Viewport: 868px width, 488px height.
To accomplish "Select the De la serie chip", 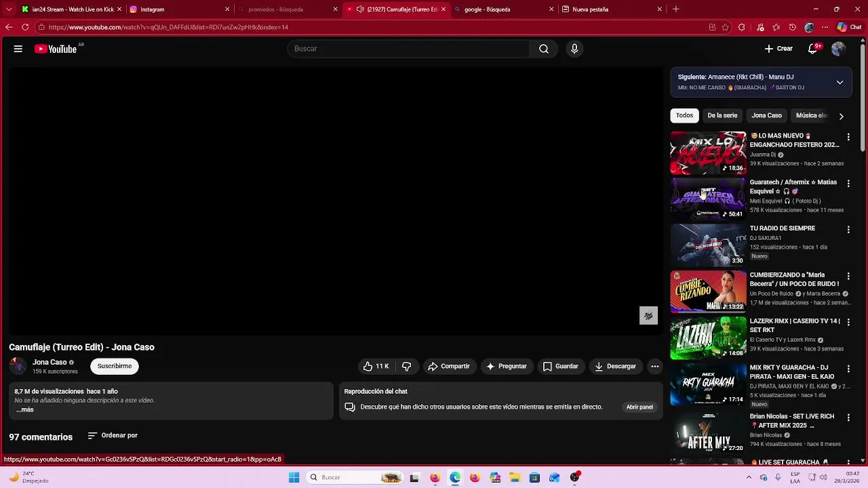I will pyautogui.click(x=722, y=115).
